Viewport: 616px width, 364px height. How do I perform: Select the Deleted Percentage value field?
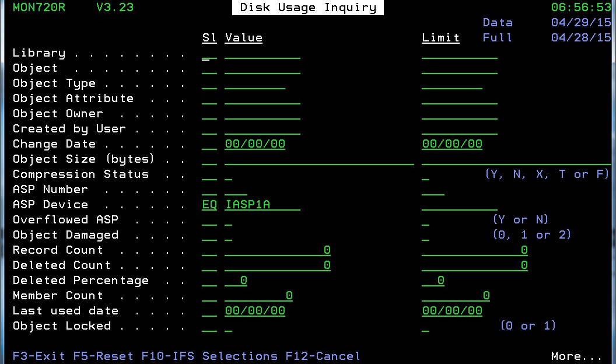[236, 281]
